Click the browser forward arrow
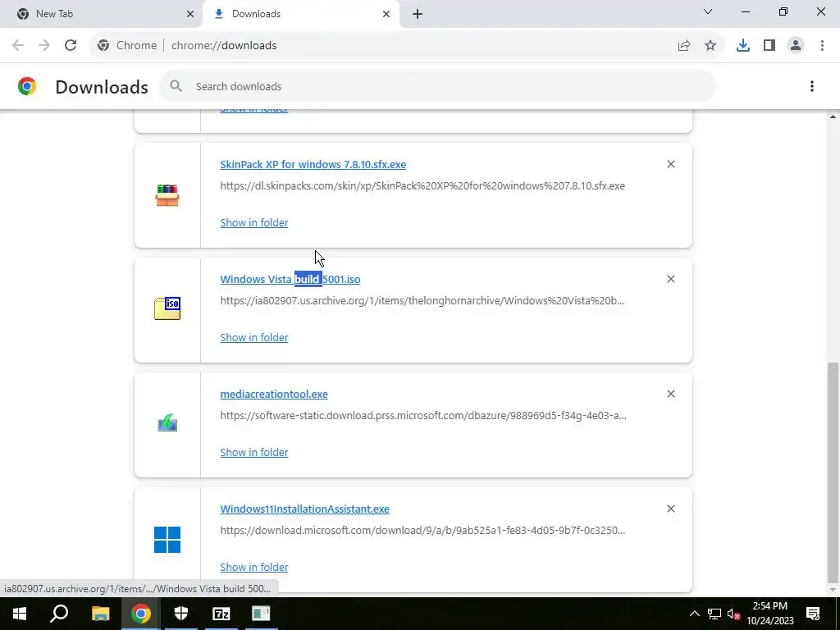The height and width of the screenshot is (630, 840). tap(44, 46)
